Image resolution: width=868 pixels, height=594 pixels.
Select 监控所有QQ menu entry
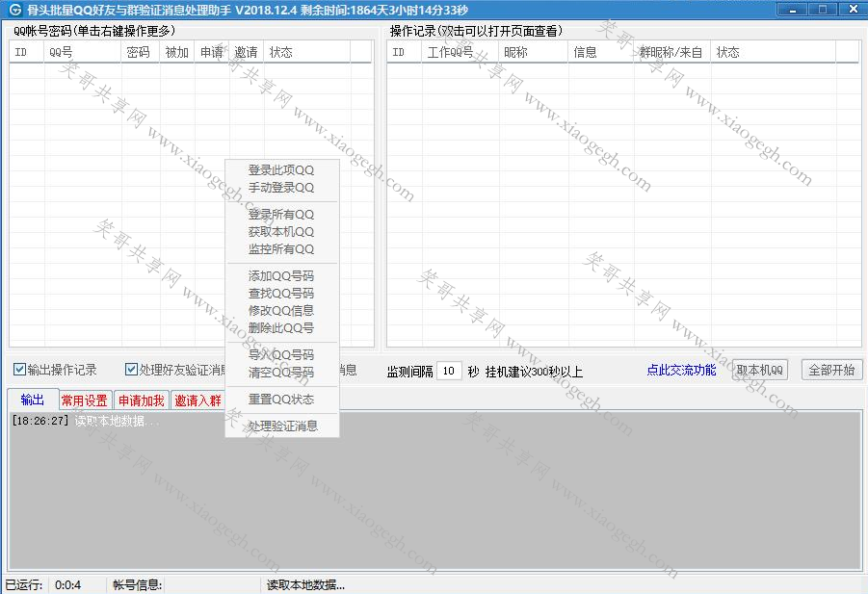coord(281,249)
